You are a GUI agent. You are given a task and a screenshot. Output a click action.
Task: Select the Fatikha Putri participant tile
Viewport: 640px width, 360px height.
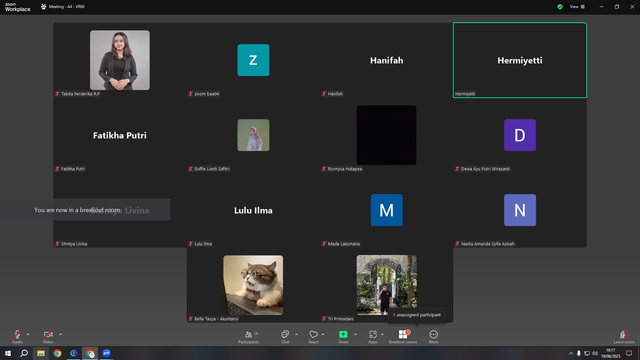120,135
